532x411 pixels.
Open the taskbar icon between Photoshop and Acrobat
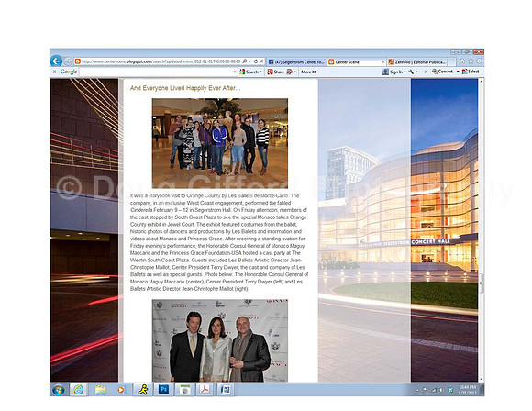[x=184, y=390]
